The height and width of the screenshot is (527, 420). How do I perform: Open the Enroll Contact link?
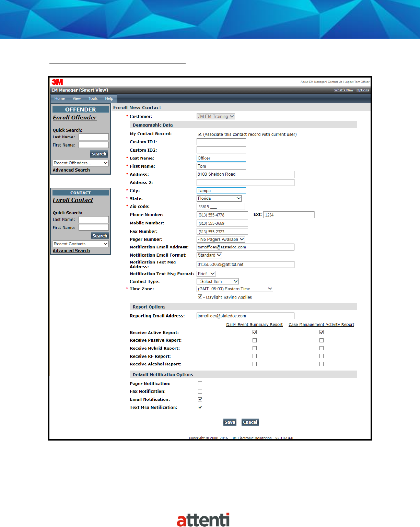(73, 200)
